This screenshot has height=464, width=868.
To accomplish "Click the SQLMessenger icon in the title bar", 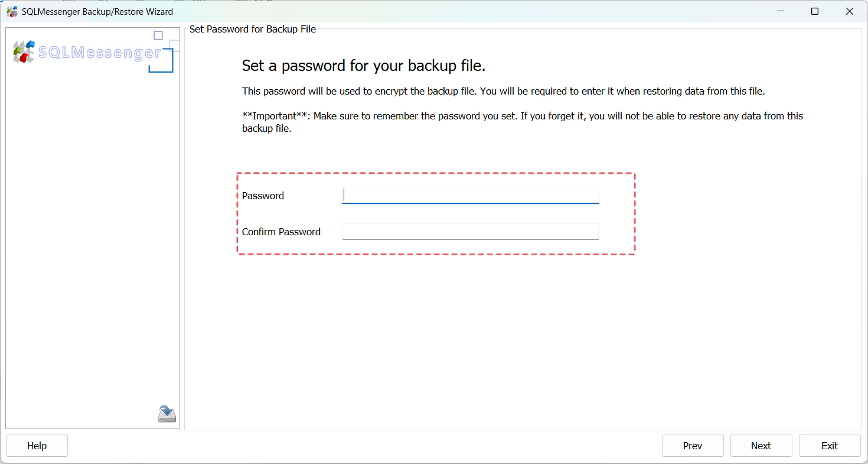I will [12, 11].
